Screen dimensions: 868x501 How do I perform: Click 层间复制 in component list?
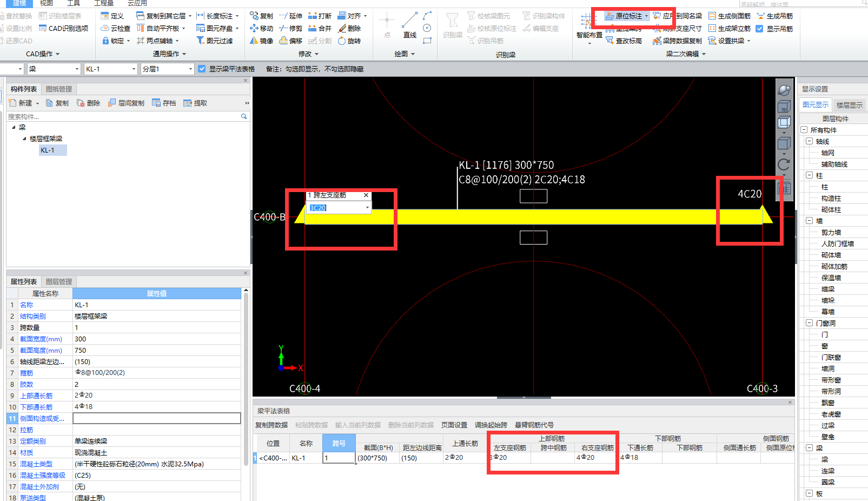coord(127,103)
